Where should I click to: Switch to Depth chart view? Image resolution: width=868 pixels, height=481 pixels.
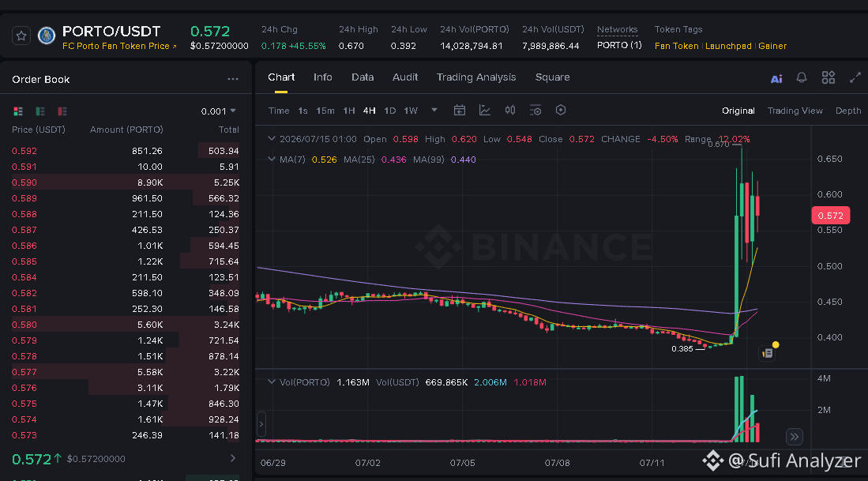coord(848,111)
